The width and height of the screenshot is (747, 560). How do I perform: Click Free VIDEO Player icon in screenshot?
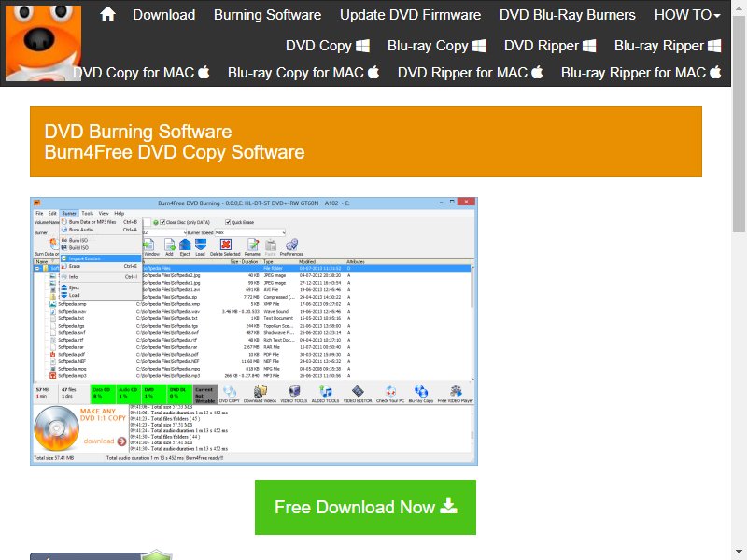[x=456, y=394]
